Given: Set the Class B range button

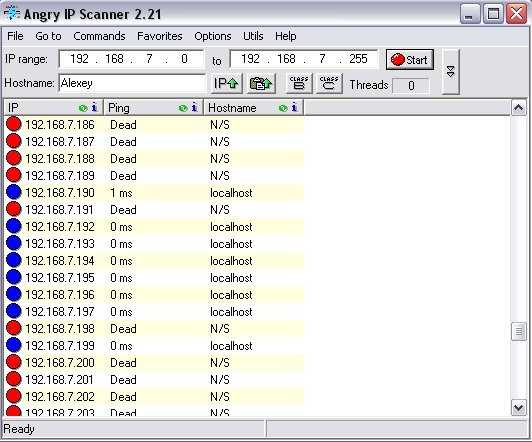Looking at the screenshot, I should tap(299, 83).
